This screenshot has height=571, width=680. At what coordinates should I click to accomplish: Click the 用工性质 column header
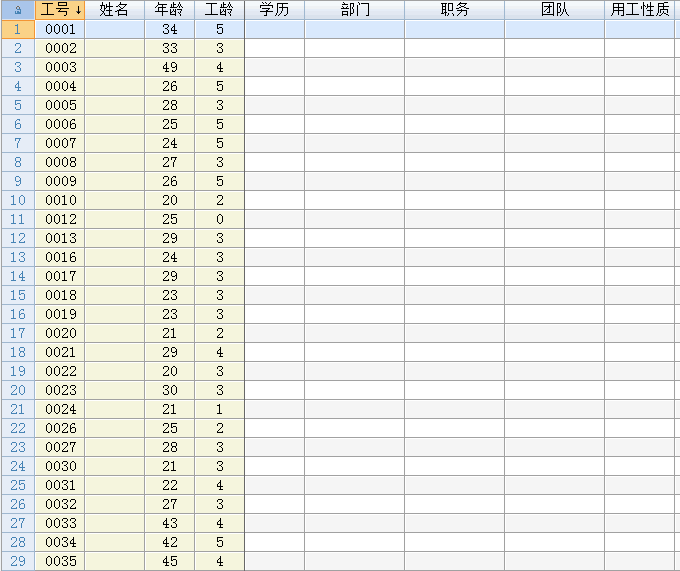pos(642,10)
